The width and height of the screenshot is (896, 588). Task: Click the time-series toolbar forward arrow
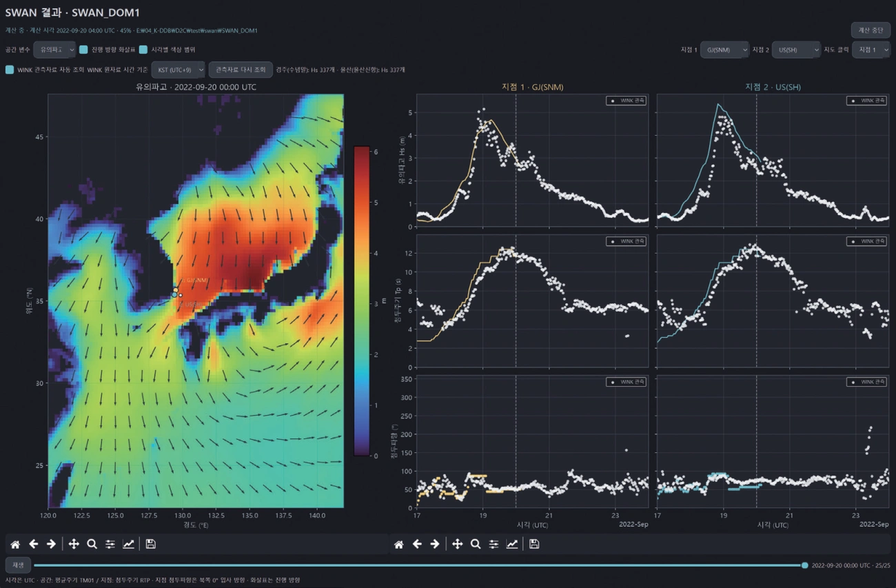(435, 544)
